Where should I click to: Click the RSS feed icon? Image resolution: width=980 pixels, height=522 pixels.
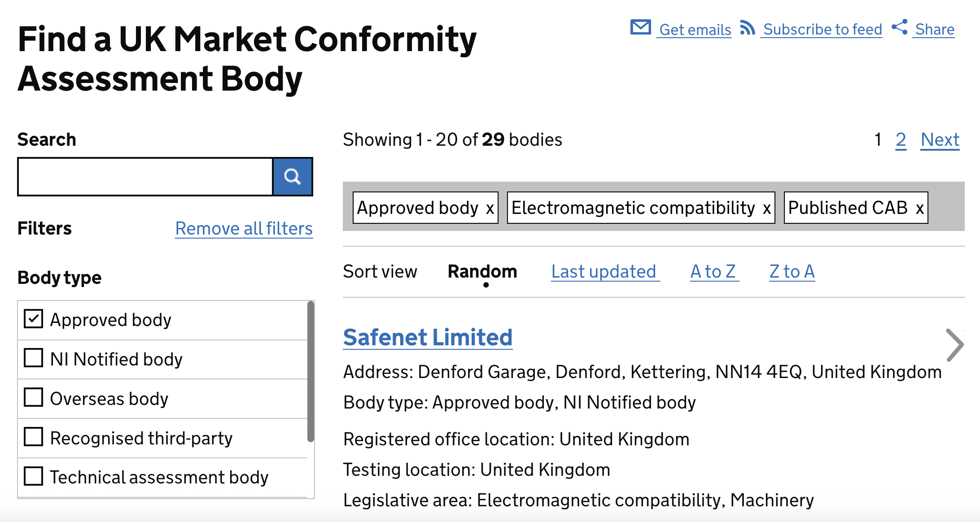pyautogui.click(x=748, y=27)
